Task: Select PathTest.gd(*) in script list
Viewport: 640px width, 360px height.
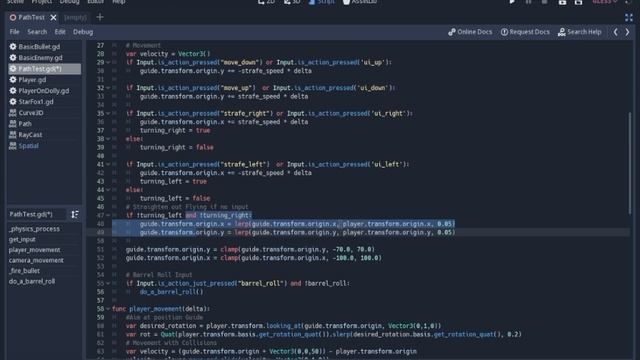Action: [x=44, y=69]
